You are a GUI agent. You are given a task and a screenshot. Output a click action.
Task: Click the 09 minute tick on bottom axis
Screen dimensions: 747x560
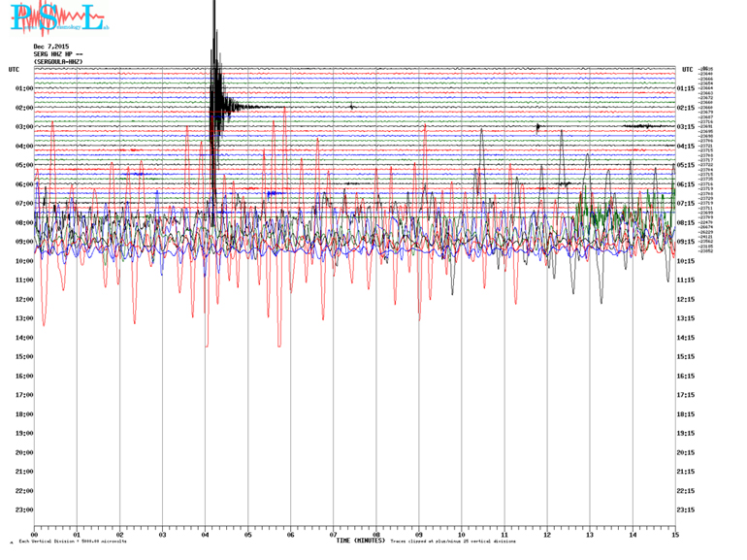[x=419, y=535]
